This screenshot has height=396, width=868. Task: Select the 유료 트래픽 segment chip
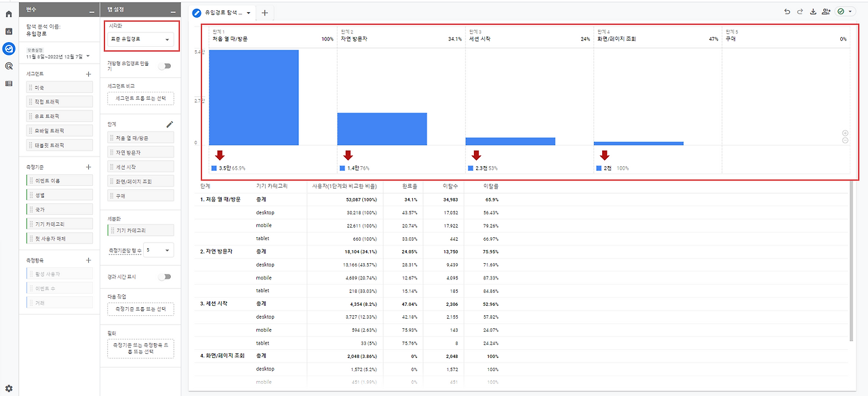pyautogui.click(x=60, y=116)
